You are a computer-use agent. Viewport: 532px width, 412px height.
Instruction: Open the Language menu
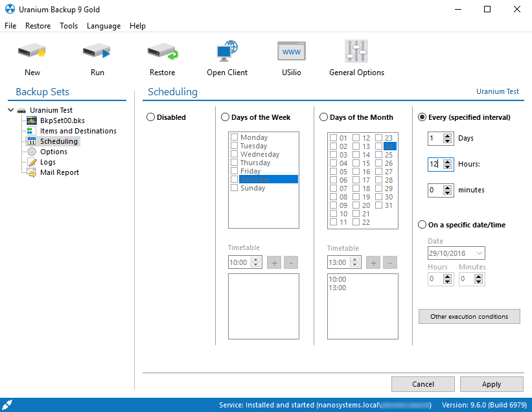click(x=104, y=26)
